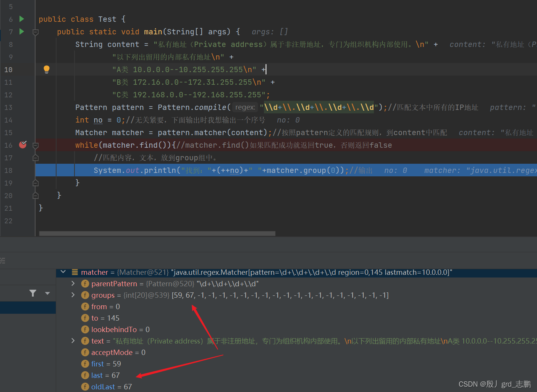Select the matcher variable list icon
This screenshot has height=392, width=537.
[75, 272]
